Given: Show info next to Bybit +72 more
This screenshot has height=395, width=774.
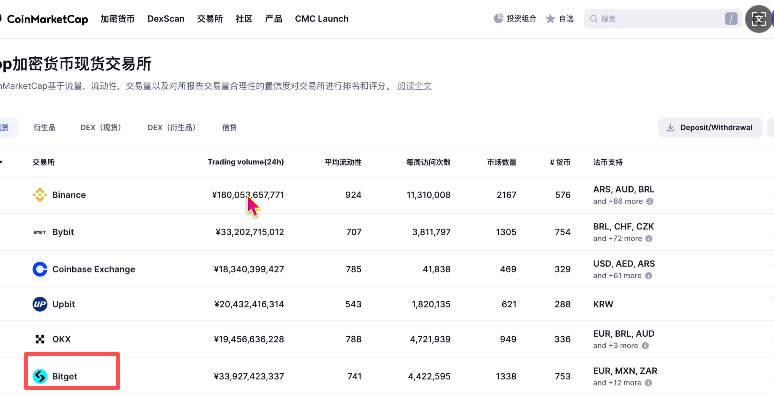Looking at the screenshot, I should point(649,238).
